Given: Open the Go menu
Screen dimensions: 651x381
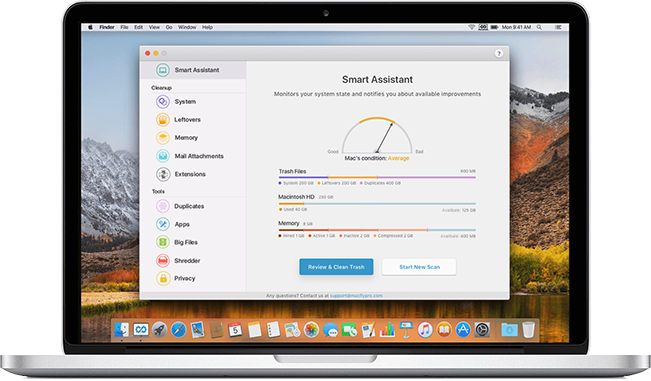Looking at the screenshot, I should point(169,27).
